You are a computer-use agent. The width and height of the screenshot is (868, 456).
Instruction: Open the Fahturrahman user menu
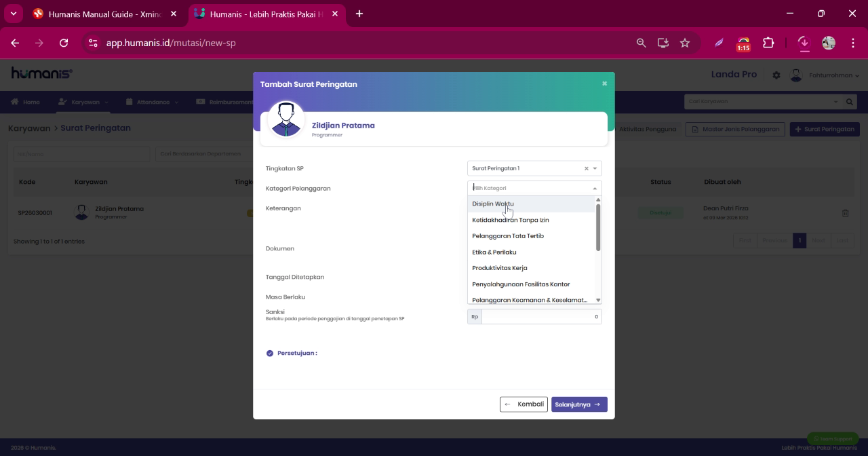pyautogui.click(x=825, y=75)
